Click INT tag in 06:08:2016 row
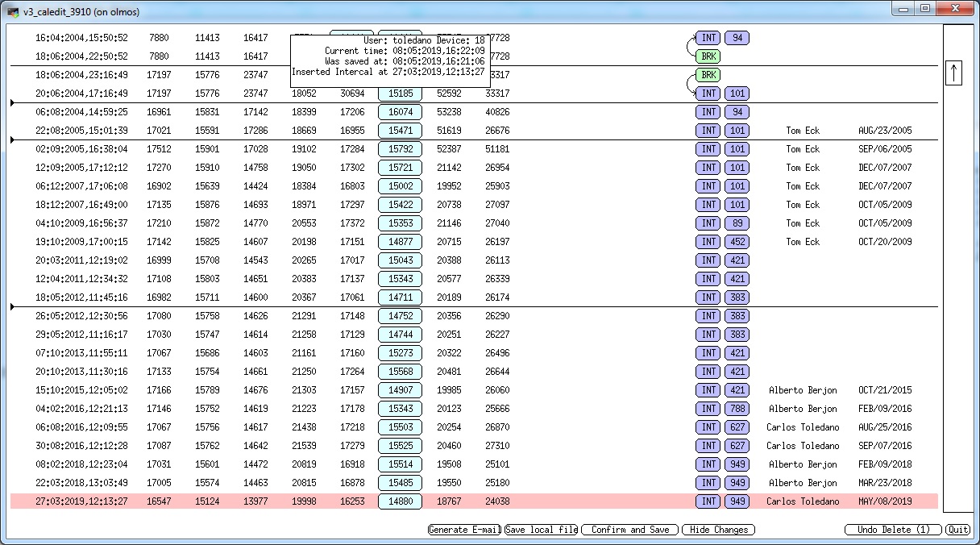 pos(708,427)
